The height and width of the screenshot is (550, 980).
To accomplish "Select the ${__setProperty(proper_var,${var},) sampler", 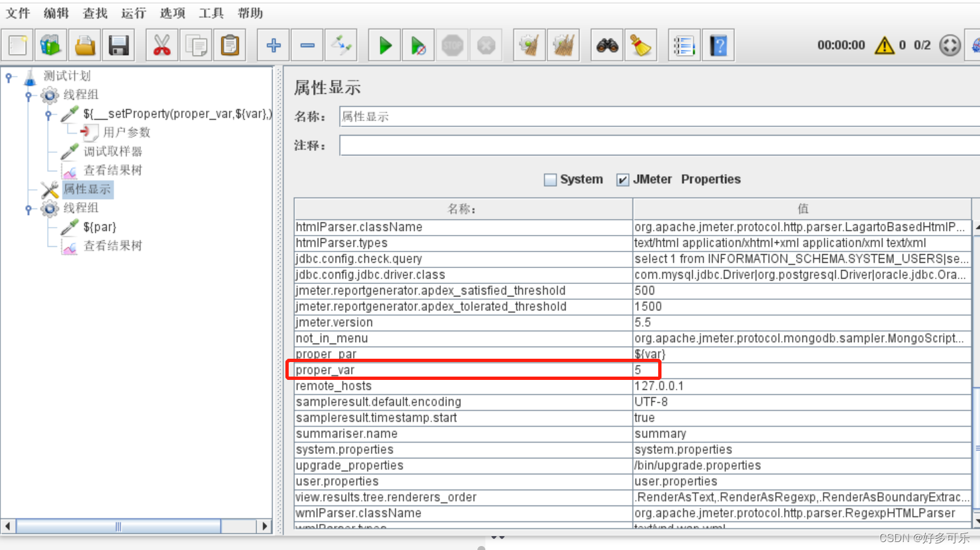I will pos(177,114).
